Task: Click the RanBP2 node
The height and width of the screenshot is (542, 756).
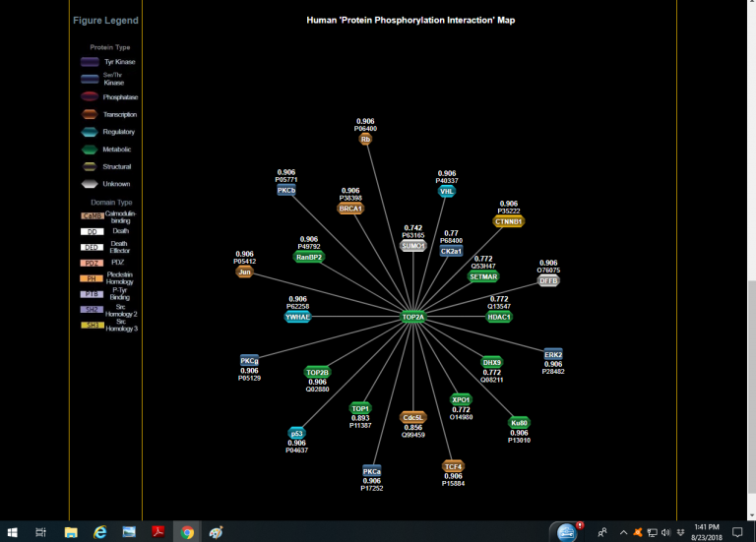Action: coord(309,257)
